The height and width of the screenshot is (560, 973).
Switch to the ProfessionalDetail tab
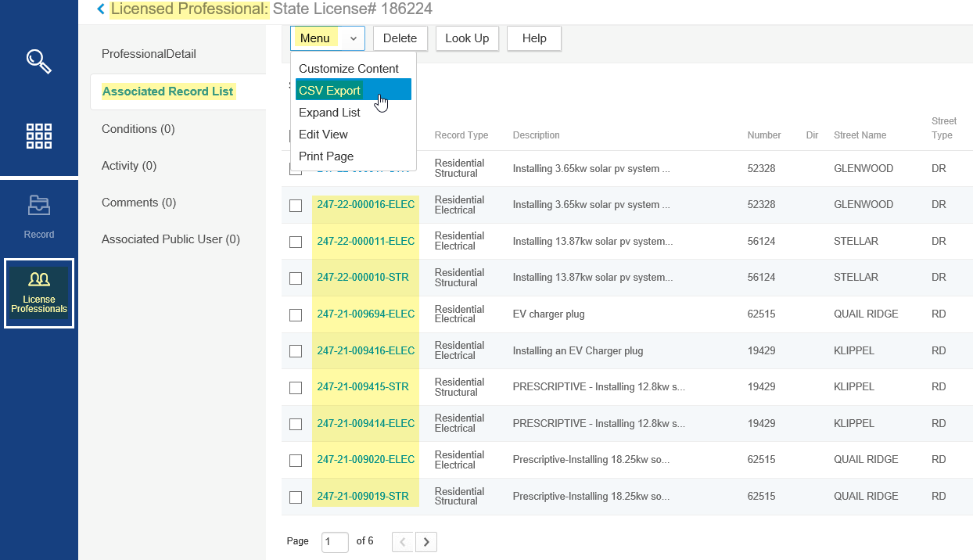coord(149,54)
